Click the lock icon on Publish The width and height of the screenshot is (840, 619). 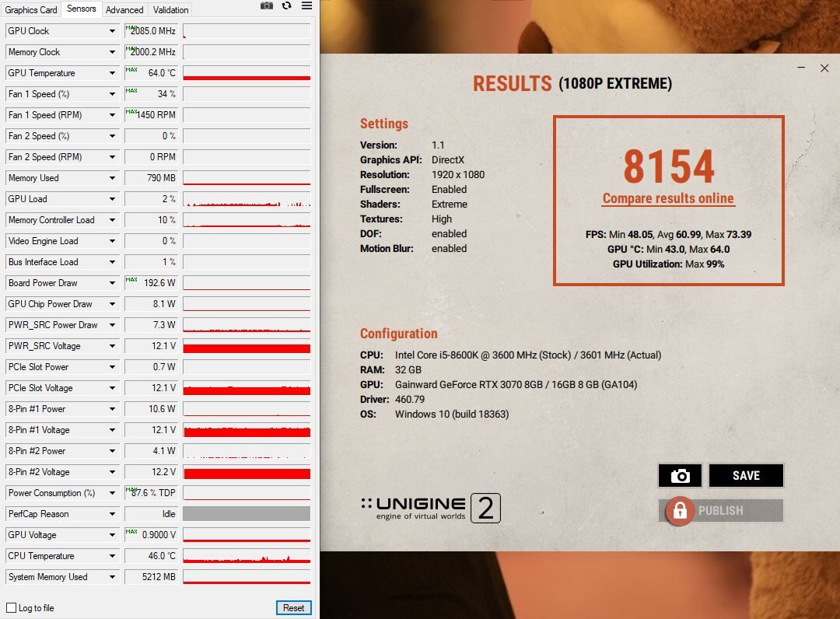[x=679, y=511]
